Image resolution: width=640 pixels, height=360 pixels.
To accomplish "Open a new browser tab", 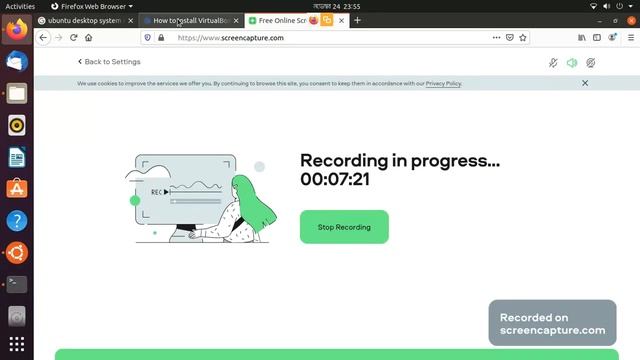I will click(x=358, y=20).
